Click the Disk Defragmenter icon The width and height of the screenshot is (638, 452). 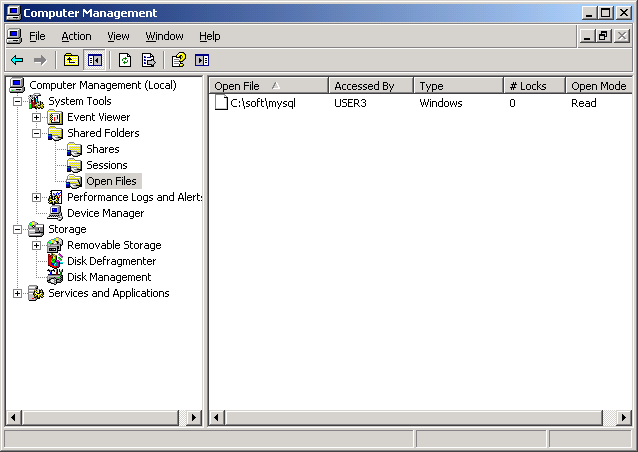coord(55,261)
